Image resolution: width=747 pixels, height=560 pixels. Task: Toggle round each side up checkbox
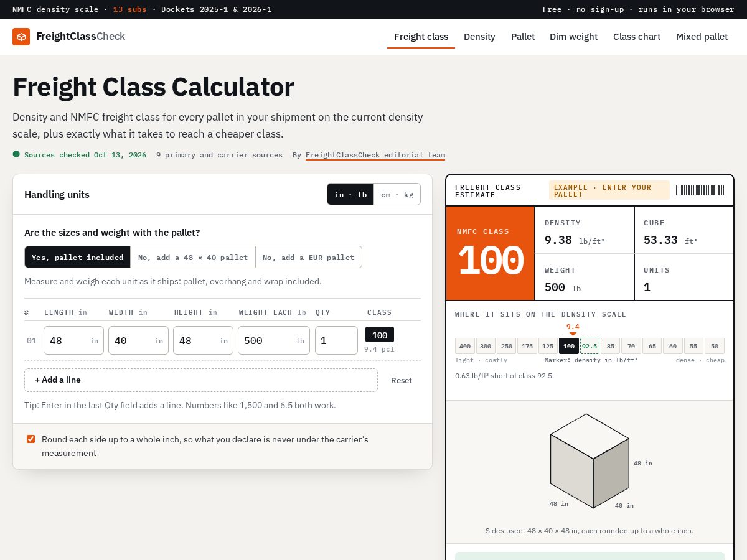tap(31, 439)
